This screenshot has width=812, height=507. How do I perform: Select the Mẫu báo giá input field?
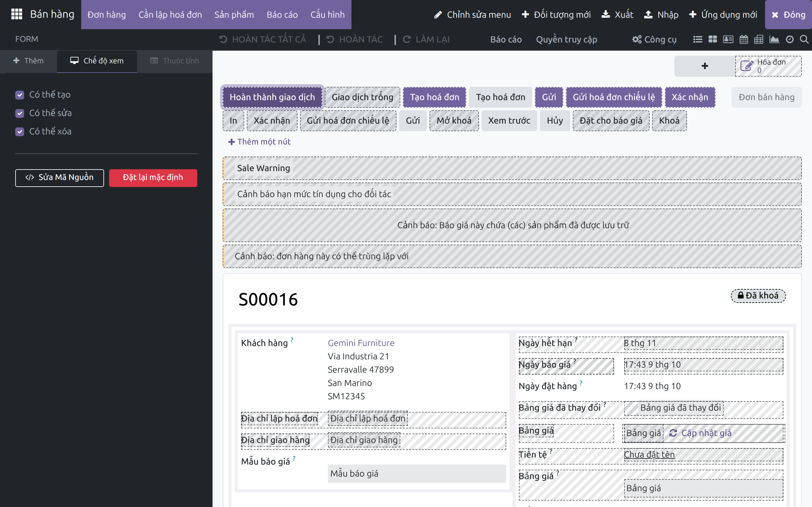(x=417, y=473)
